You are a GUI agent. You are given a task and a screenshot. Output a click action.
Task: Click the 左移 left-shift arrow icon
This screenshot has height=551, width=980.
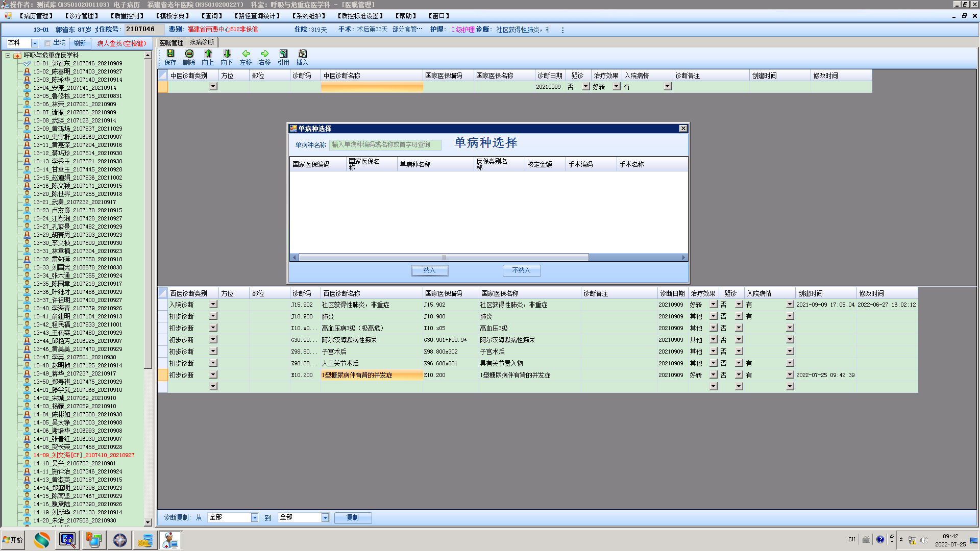(x=246, y=54)
